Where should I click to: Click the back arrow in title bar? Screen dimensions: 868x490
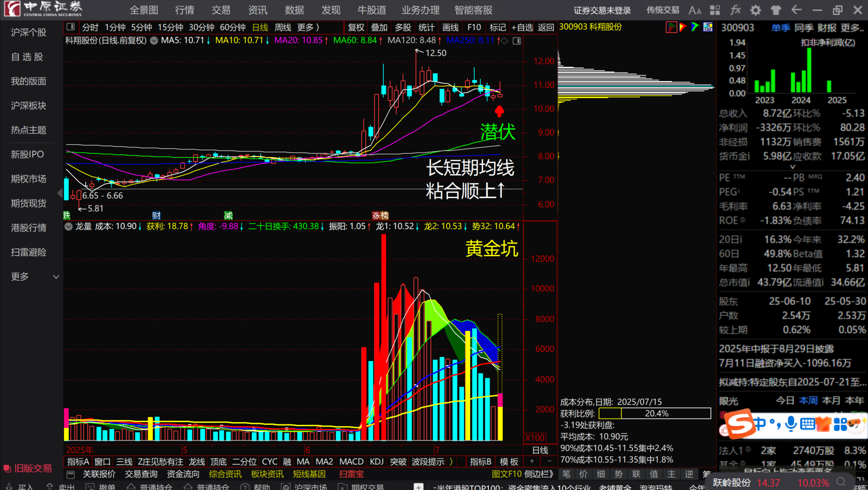click(x=796, y=10)
